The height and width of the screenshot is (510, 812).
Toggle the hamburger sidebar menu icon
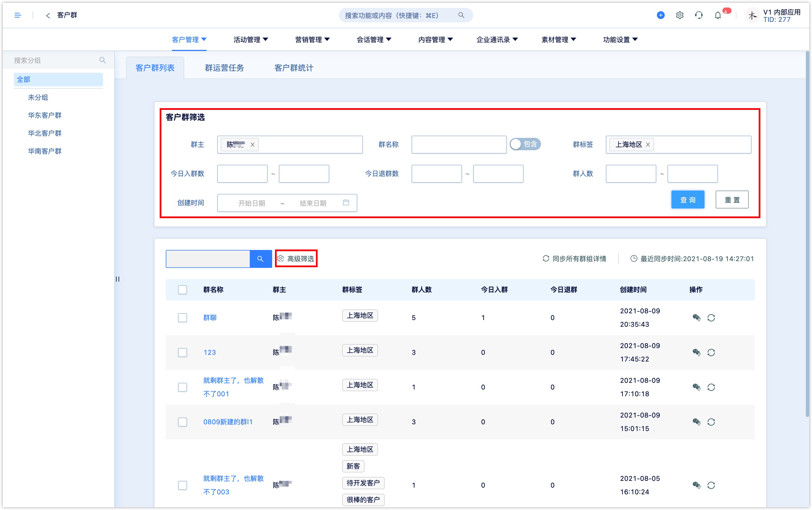click(18, 15)
